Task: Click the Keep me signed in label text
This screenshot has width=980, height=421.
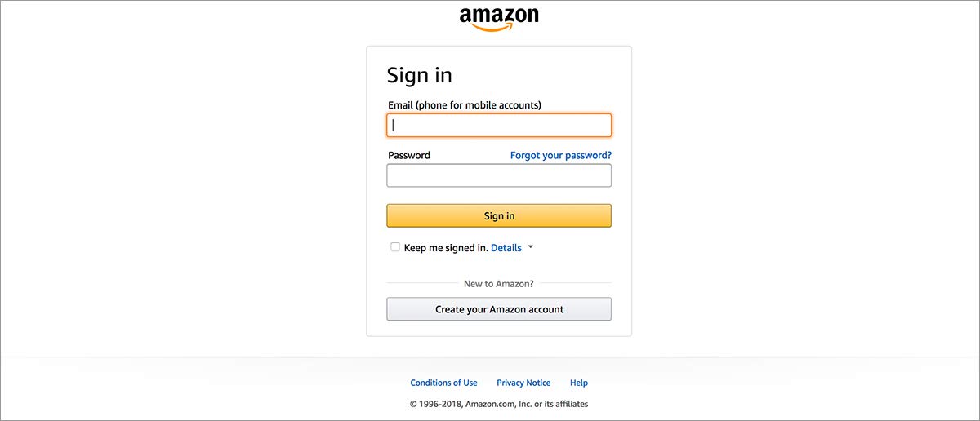Action: click(446, 248)
